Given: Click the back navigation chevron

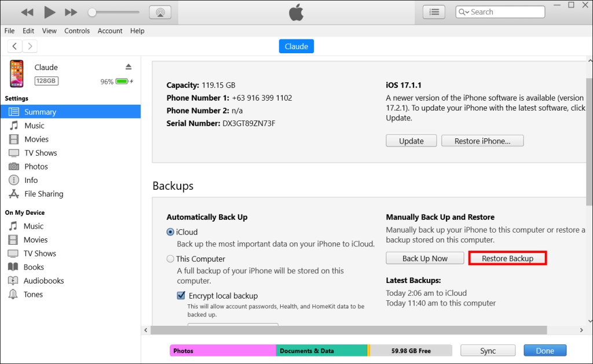Looking at the screenshot, I should pyautogui.click(x=14, y=46).
